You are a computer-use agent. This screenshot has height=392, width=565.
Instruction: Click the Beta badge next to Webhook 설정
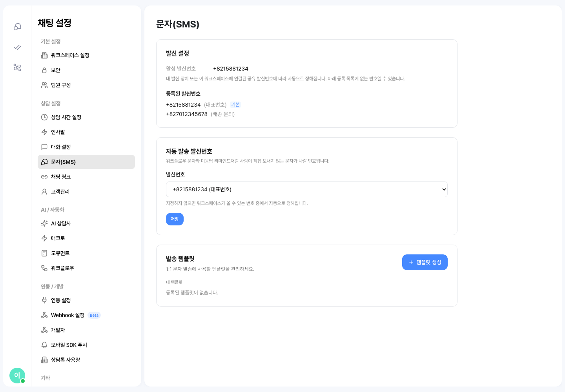(94, 315)
